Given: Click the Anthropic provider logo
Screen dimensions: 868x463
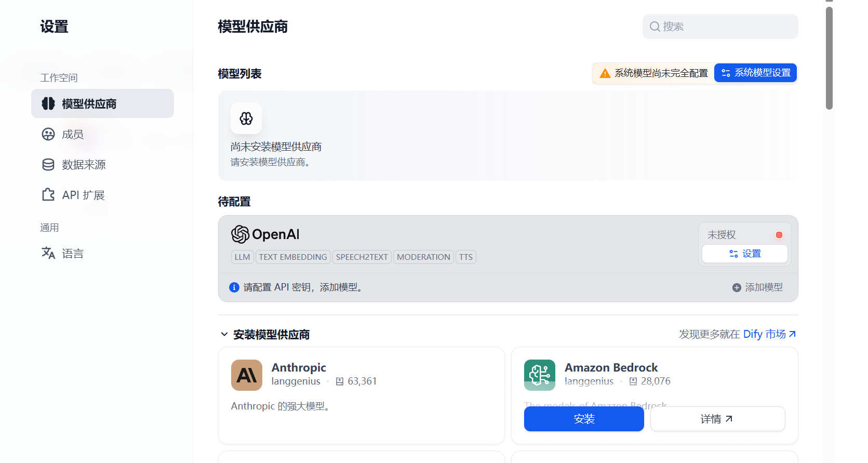Looking at the screenshot, I should (x=246, y=375).
